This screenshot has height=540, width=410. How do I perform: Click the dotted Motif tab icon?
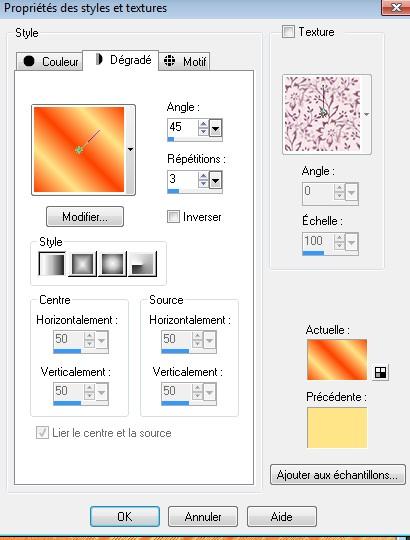[x=169, y=61]
